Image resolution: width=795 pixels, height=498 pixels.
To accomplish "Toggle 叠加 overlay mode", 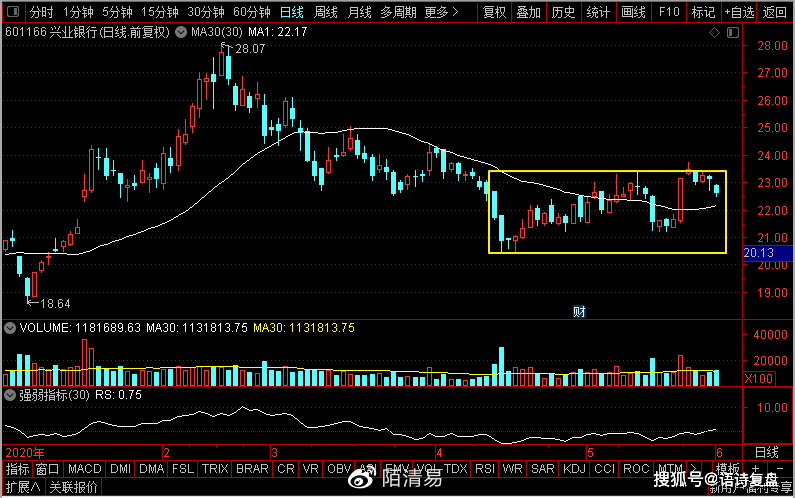I will pyautogui.click(x=529, y=13).
